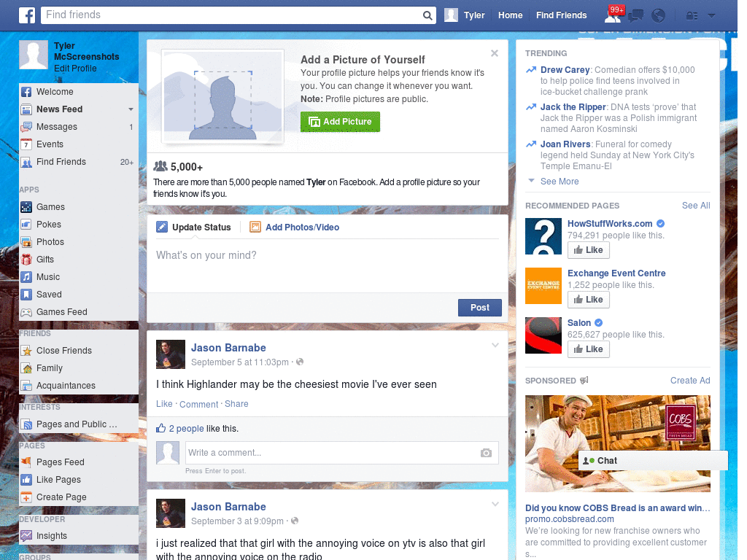Click the Pages Feed flag icon
Viewport: 747px width, 560px height.
(x=27, y=462)
